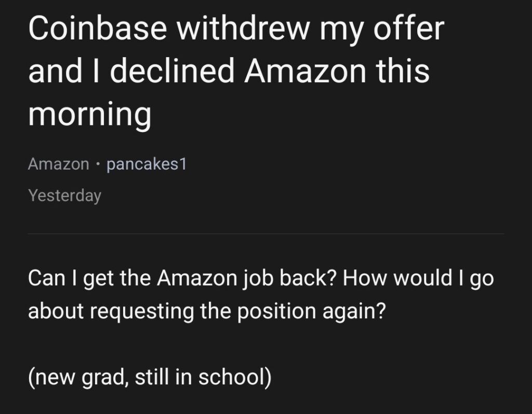
Task: Click the '(new grad, still in school)' note
Action: [150, 377]
